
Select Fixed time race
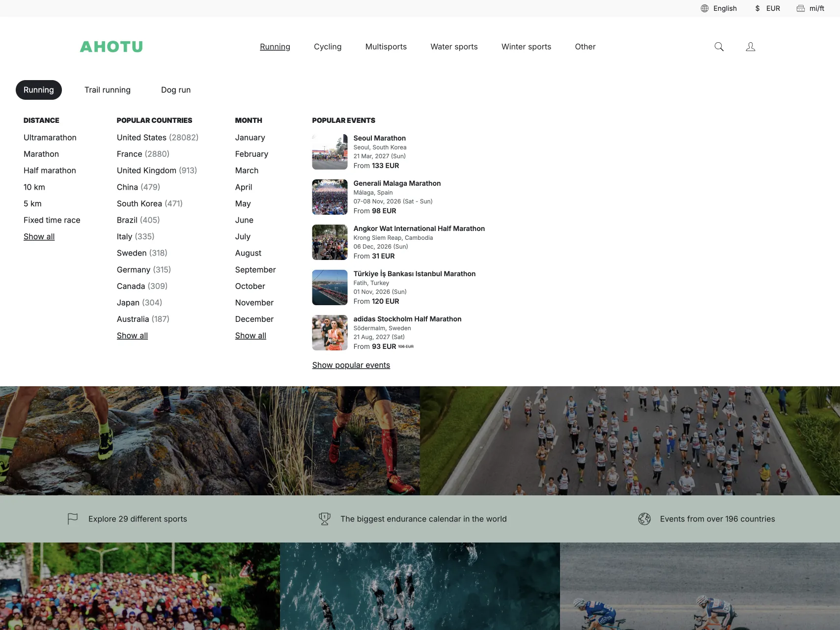coord(52,220)
